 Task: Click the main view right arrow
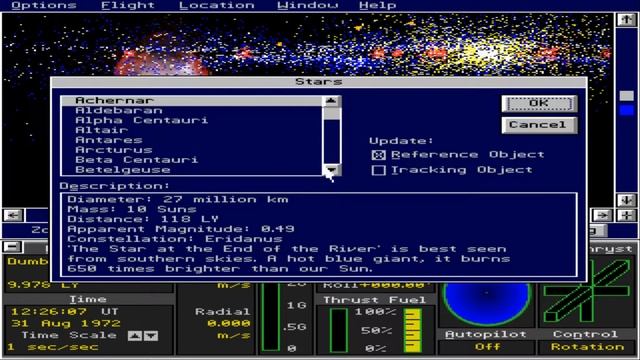coord(602,215)
